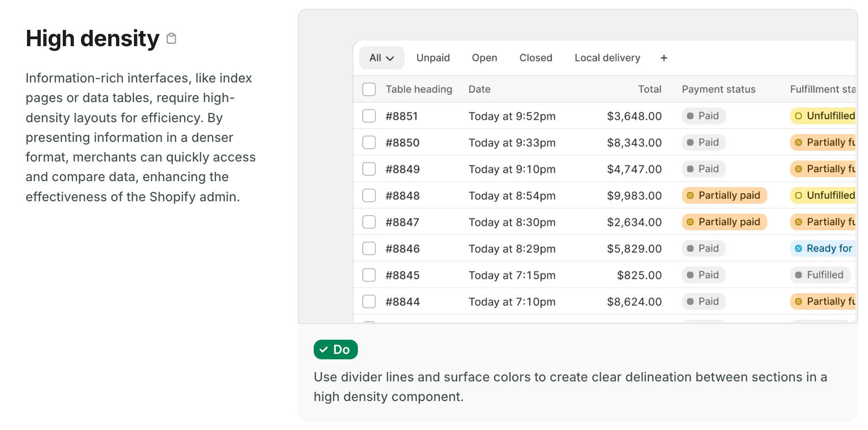The width and height of the screenshot is (868, 430).
Task: Check the box for order #8851
Action: 369,116
